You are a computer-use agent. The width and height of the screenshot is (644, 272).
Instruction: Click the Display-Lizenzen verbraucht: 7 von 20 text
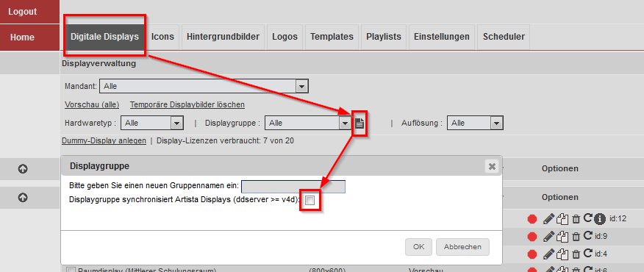pyautogui.click(x=226, y=140)
